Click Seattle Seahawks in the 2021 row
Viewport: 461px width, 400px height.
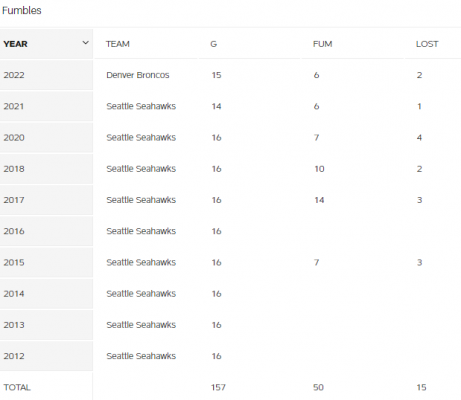click(x=141, y=106)
